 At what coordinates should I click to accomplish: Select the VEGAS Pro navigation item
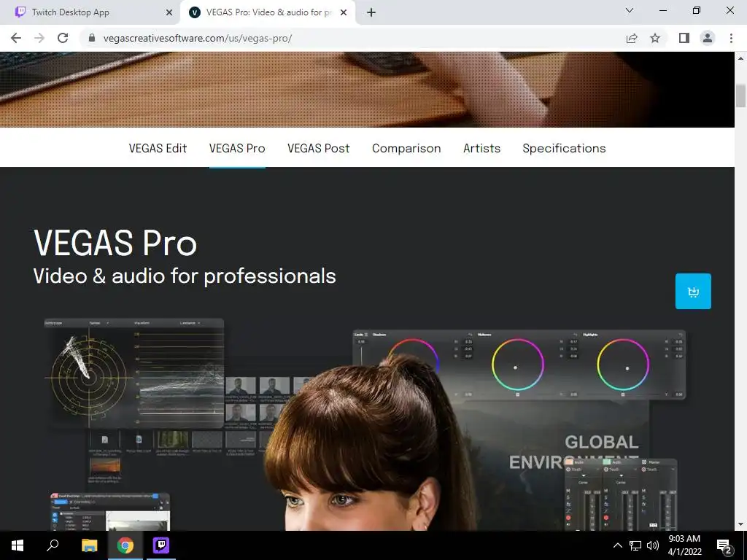[x=237, y=148]
